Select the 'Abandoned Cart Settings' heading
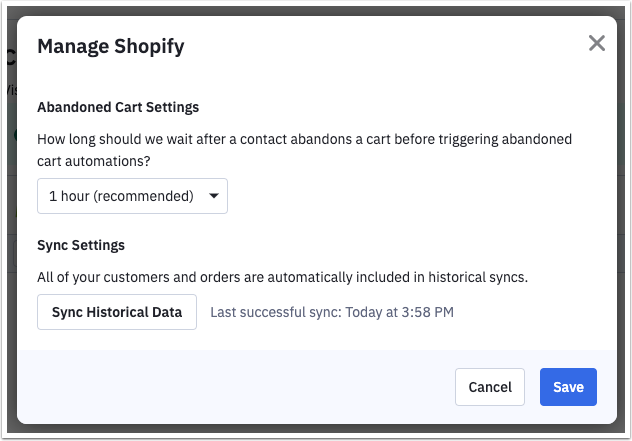 (118, 107)
